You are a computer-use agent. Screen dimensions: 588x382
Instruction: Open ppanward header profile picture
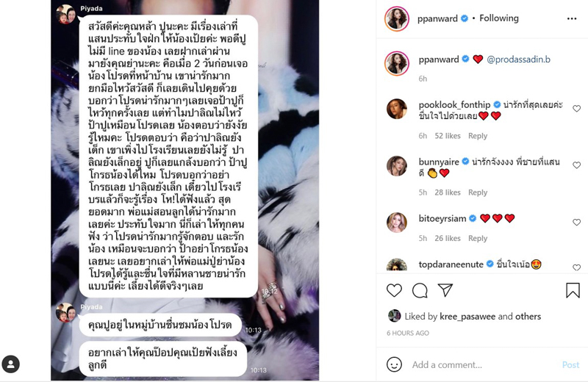click(x=397, y=19)
